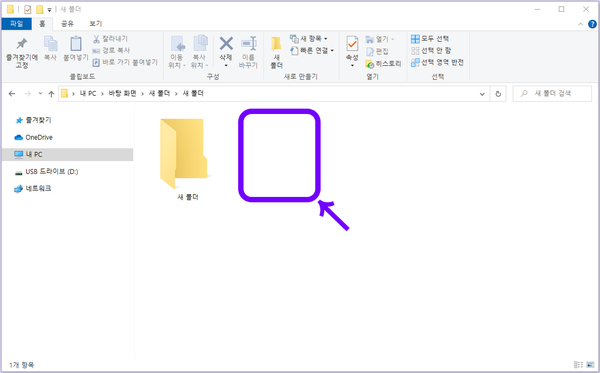Open the 이동 위치 dropdown button
This screenshot has height=373, width=600.
177,52
